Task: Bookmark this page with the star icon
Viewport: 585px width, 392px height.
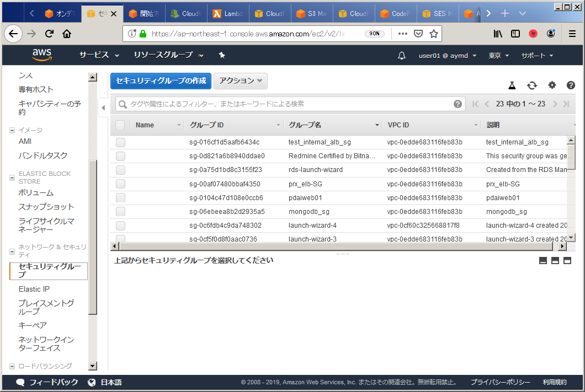Action: [434, 34]
